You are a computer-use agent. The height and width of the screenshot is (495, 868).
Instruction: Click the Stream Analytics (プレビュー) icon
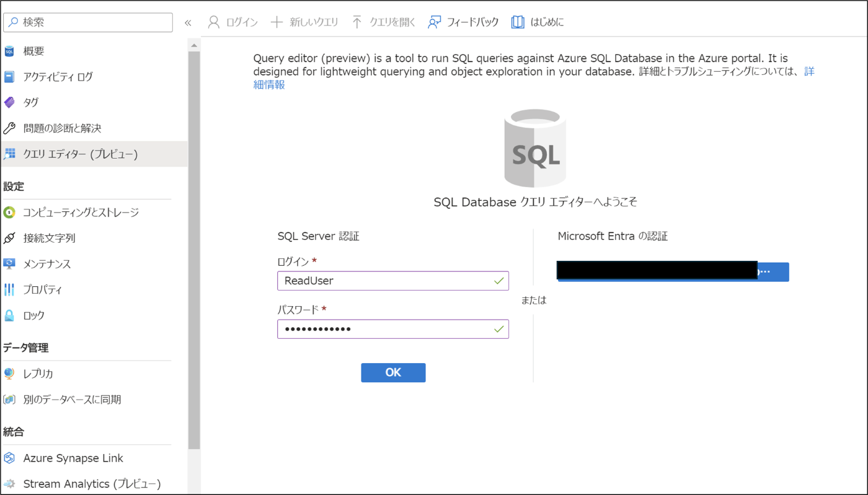(x=9, y=484)
